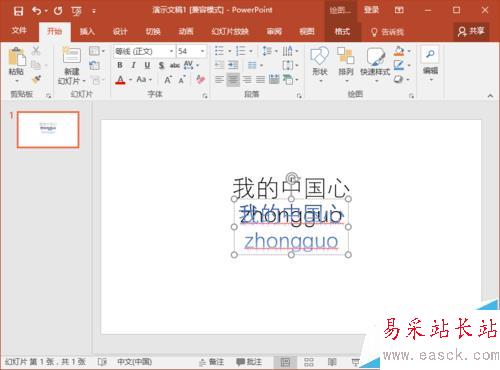The width and height of the screenshot is (500, 370).
Task: Expand the font size 54 dropdown
Action: pos(202,51)
